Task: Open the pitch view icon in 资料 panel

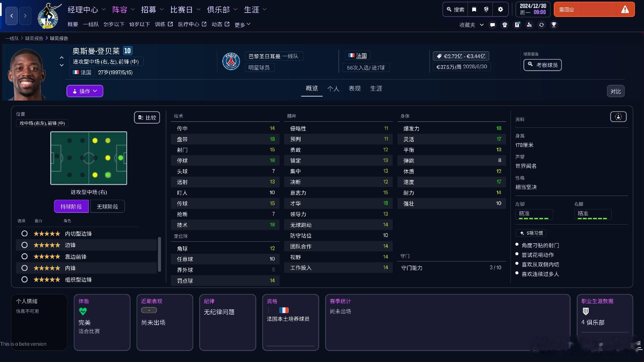Action: point(618,117)
